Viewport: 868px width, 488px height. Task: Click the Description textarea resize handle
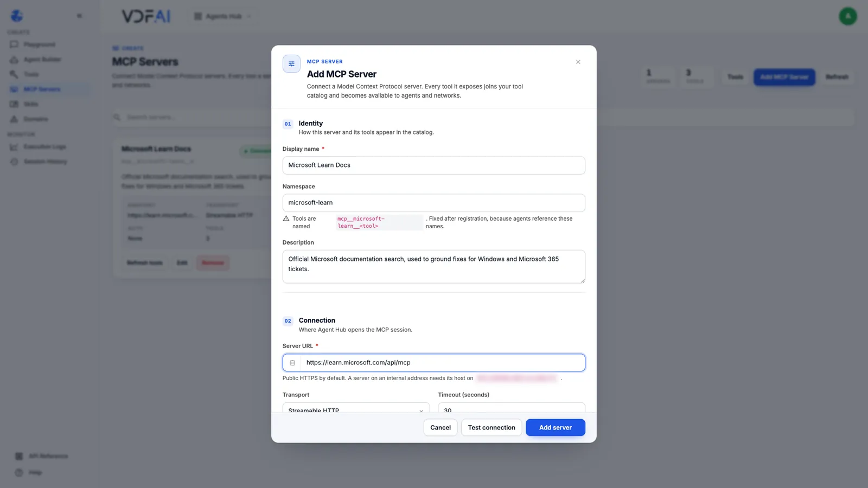point(583,280)
